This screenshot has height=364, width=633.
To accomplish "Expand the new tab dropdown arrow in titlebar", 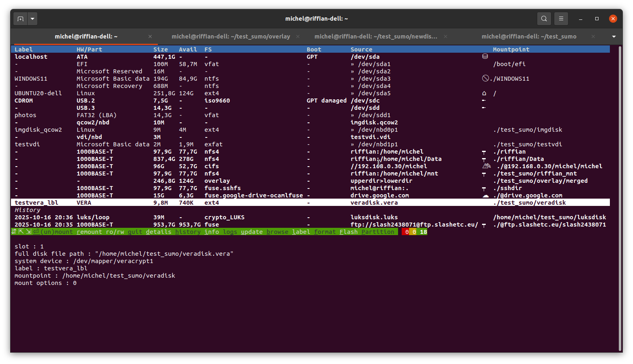I will pyautogui.click(x=32, y=19).
